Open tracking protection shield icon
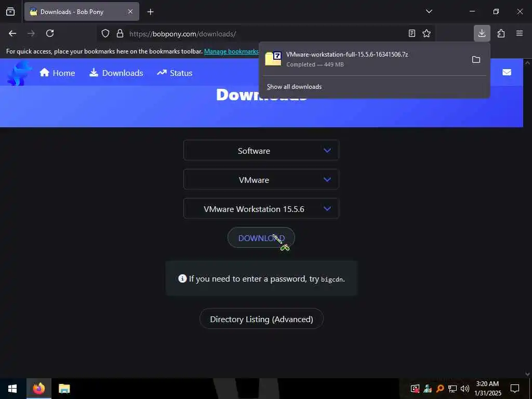Viewport: 532px width, 399px height. pos(105,34)
